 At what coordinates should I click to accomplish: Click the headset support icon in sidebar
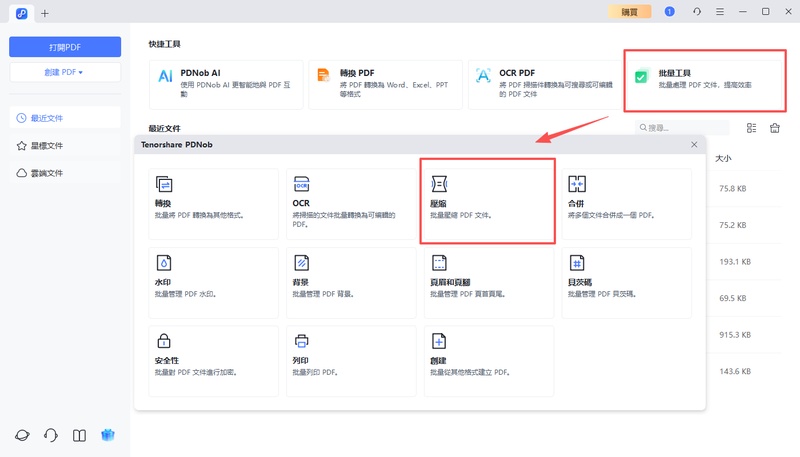(51, 435)
